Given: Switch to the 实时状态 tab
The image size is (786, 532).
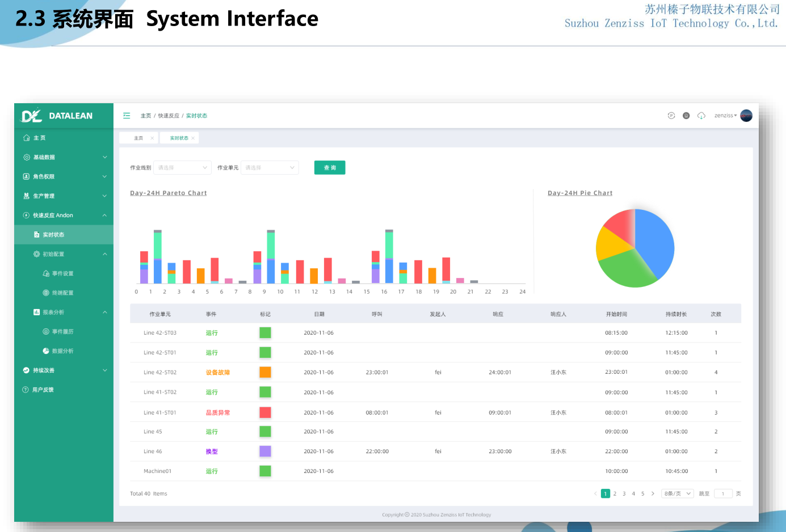Looking at the screenshot, I should pos(179,138).
